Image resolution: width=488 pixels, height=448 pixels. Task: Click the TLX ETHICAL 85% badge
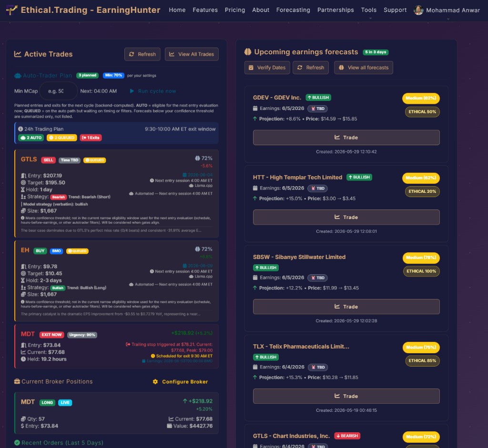(422, 361)
